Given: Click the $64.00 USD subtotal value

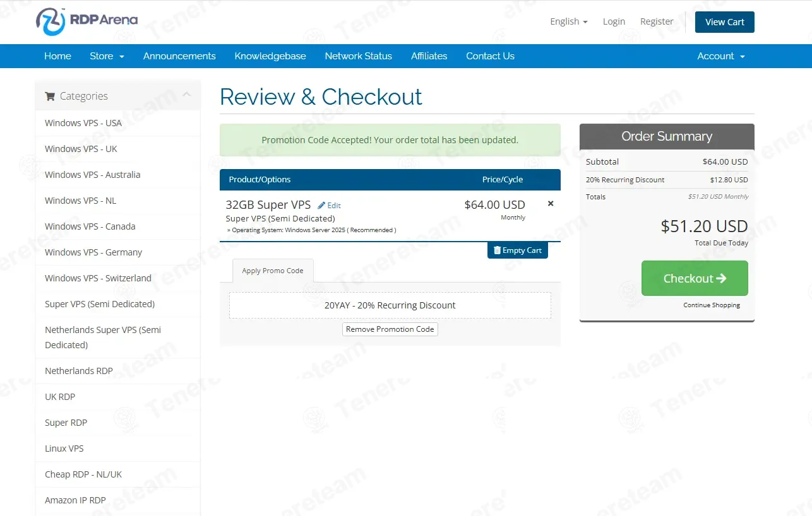Looking at the screenshot, I should click(725, 162).
